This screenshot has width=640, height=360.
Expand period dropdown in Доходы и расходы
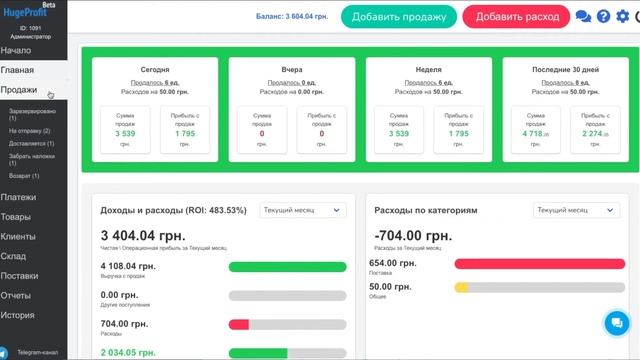pyautogui.click(x=303, y=210)
